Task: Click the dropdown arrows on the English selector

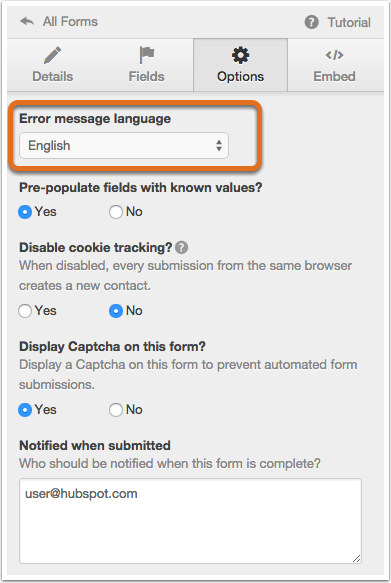Action: [219, 145]
